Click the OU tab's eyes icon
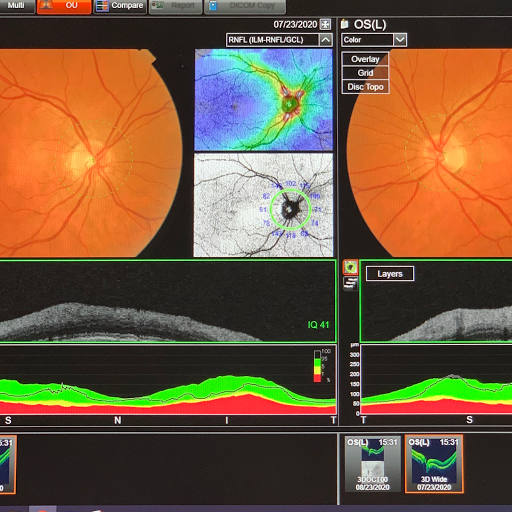 point(45,5)
